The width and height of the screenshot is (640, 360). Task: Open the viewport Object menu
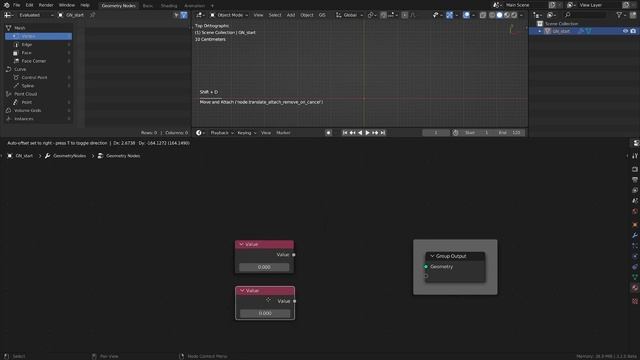point(307,15)
